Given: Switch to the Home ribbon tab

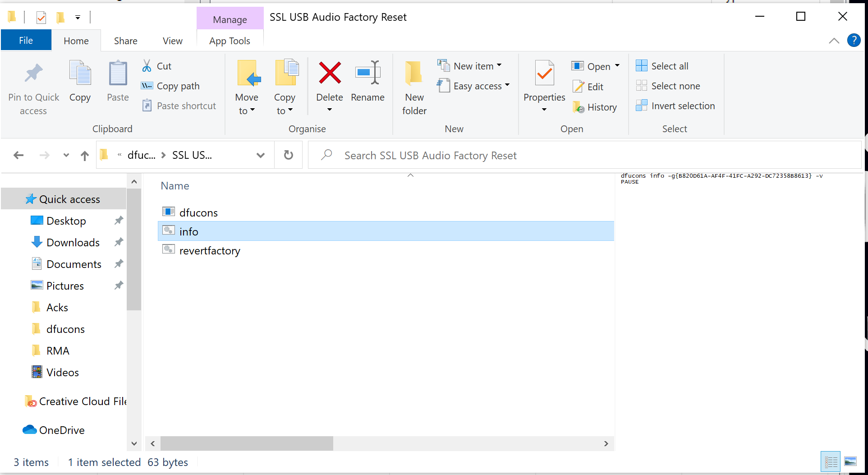Looking at the screenshot, I should point(76,41).
